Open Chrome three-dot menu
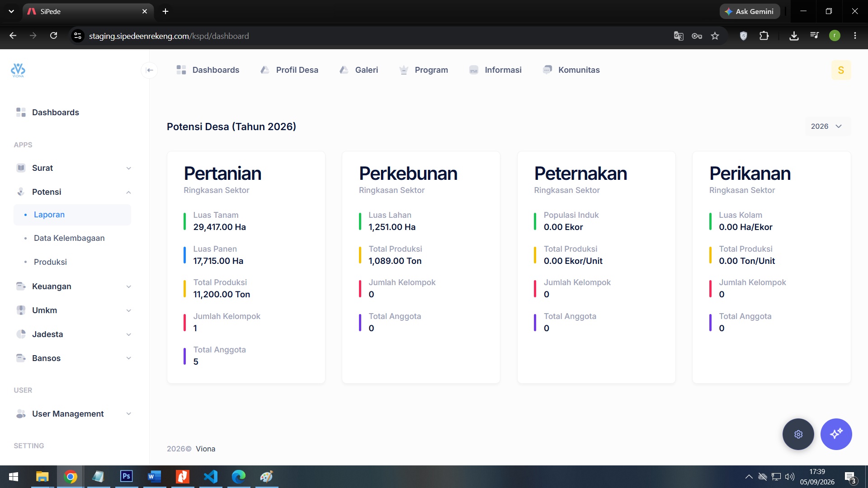 pyautogui.click(x=855, y=36)
